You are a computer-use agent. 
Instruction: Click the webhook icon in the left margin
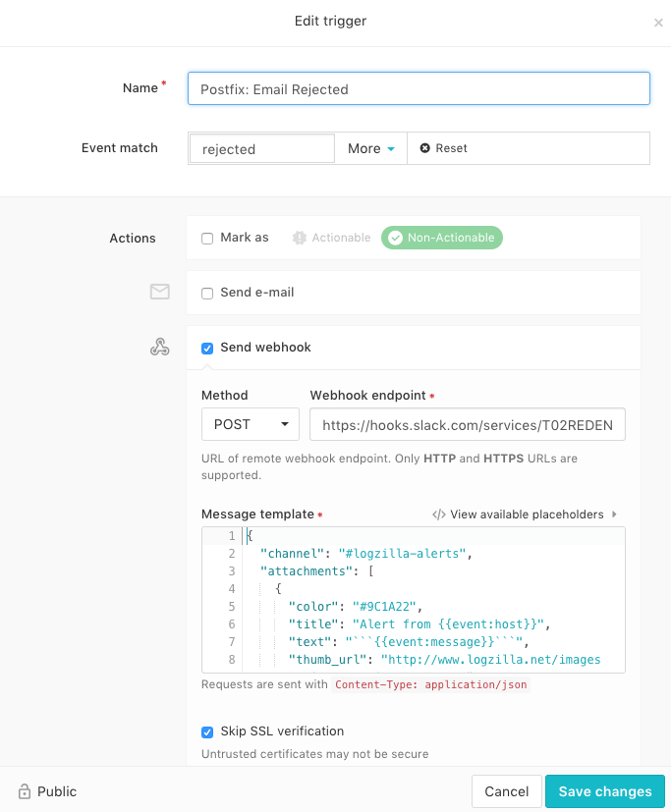click(159, 347)
